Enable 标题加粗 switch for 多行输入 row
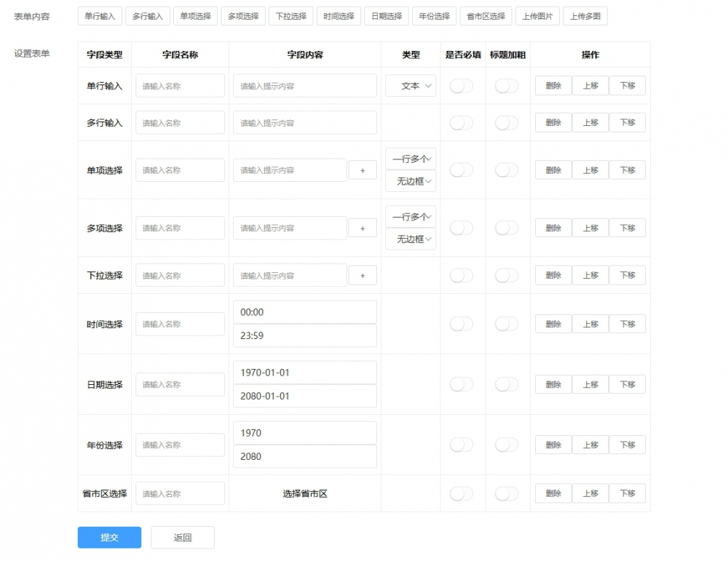 pyautogui.click(x=506, y=123)
